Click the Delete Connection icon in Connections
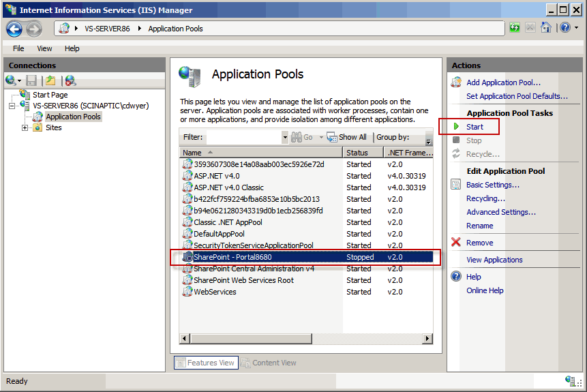The width and height of the screenshot is (587, 392). (x=70, y=80)
